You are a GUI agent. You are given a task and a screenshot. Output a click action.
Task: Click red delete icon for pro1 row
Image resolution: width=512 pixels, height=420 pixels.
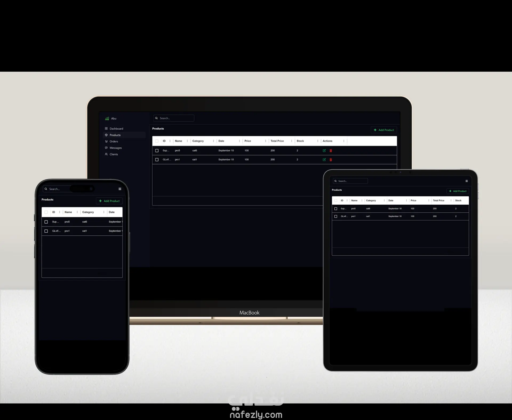click(331, 160)
